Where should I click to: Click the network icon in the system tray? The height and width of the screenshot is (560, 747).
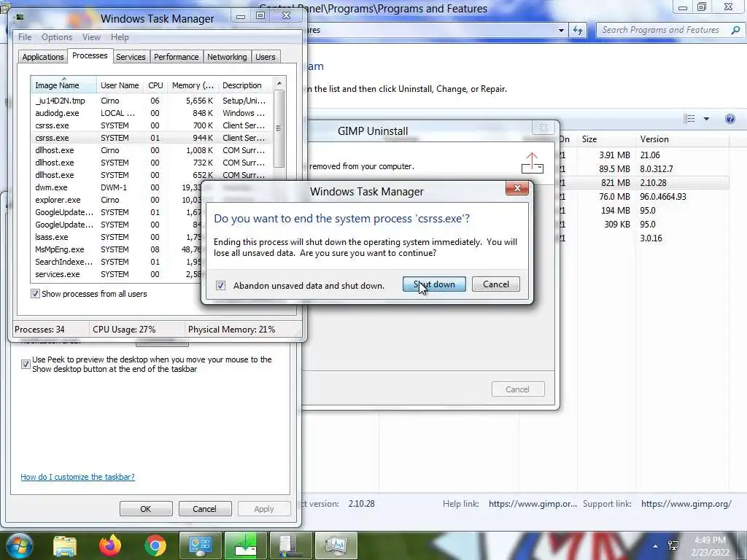coord(673,545)
